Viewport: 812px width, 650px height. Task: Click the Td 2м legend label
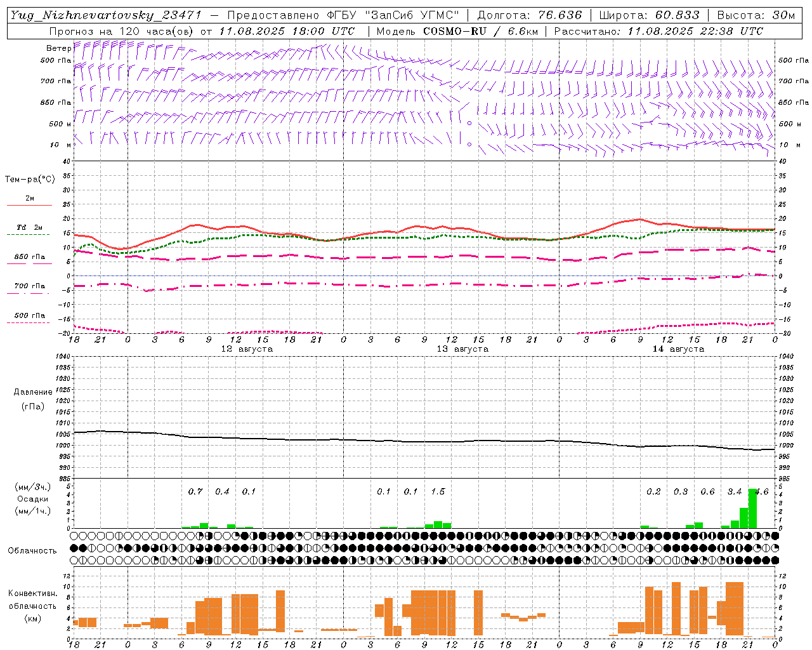(x=30, y=227)
